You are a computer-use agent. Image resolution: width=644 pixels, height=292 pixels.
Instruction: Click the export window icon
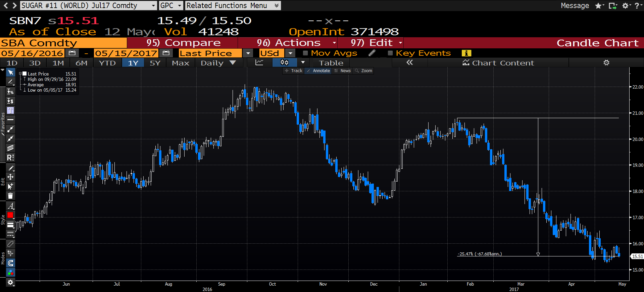coord(613,6)
